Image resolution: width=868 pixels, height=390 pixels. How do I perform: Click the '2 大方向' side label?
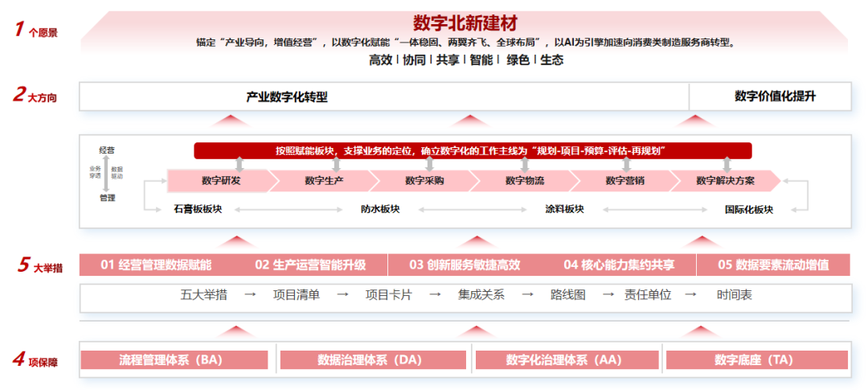(35, 96)
